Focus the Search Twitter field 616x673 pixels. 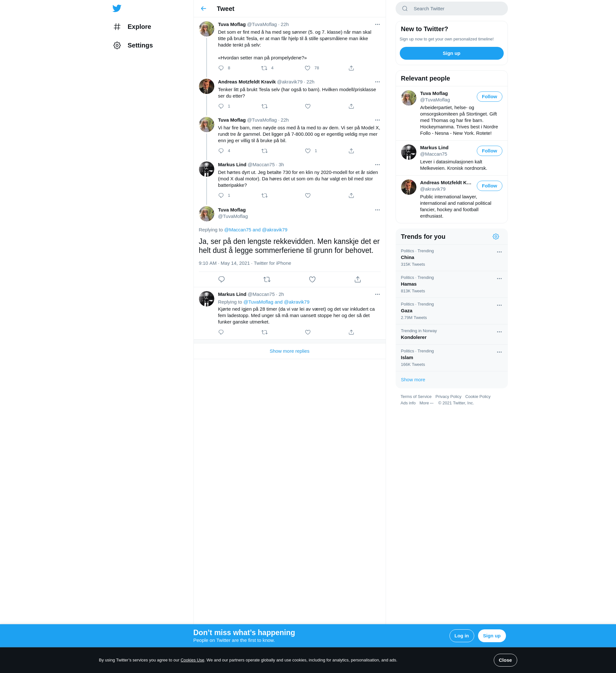pyautogui.click(x=451, y=9)
